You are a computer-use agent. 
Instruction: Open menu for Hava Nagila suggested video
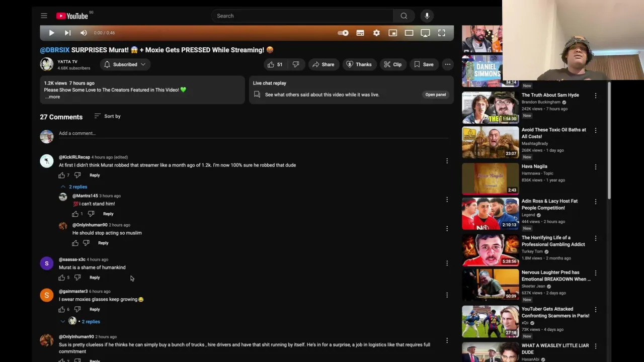(596, 167)
